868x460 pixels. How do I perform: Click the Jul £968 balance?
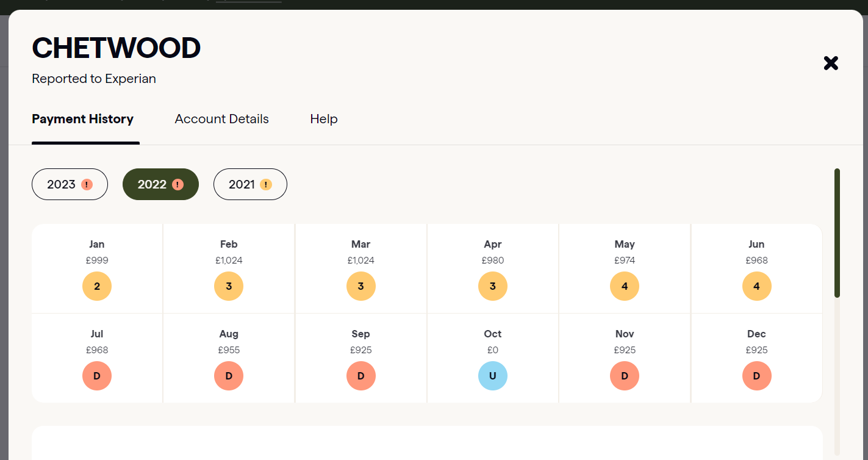[x=97, y=350]
